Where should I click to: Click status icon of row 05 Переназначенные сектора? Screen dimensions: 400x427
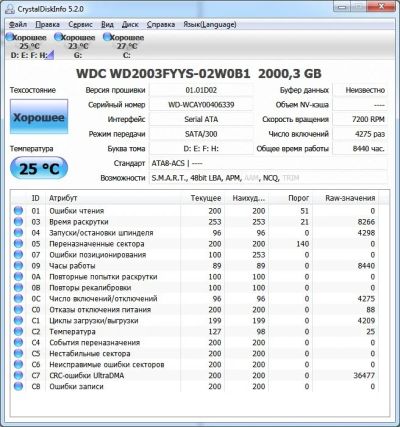pyautogui.click(x=18, y=244)
